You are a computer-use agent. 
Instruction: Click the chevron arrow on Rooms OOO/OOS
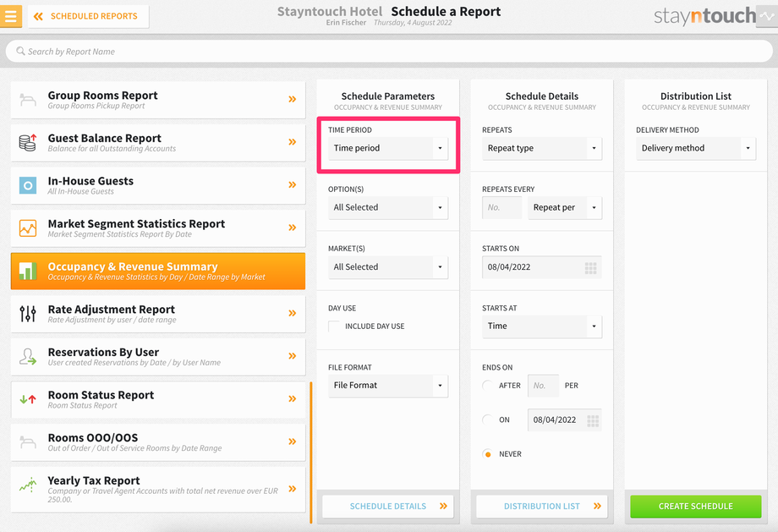[x=293, y=442]
